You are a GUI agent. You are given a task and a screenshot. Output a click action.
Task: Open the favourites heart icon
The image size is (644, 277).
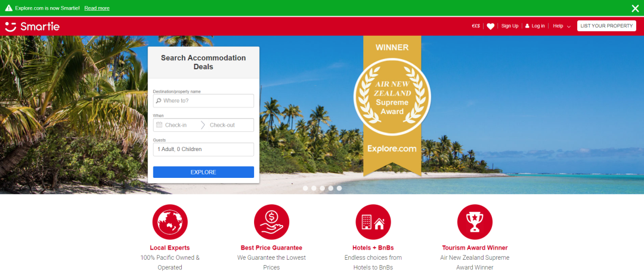coord(490,26)
